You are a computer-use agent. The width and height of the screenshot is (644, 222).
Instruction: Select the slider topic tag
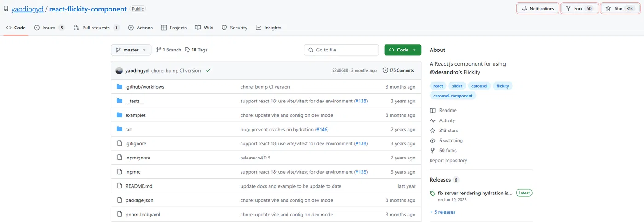pyautogui.click(x=458, y=86)
